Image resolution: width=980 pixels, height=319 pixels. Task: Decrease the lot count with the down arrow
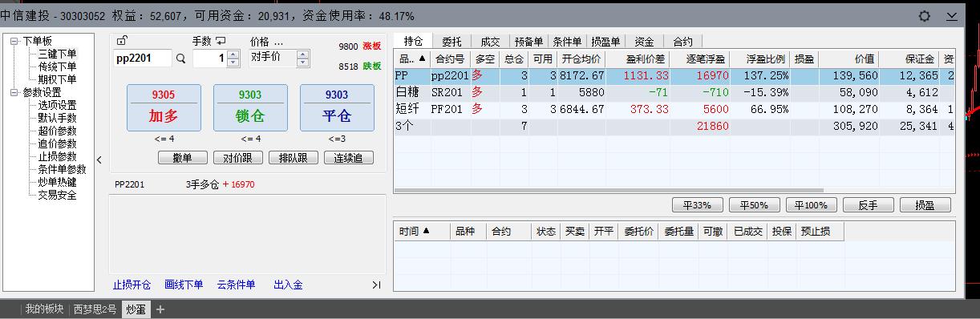(233, 63)
